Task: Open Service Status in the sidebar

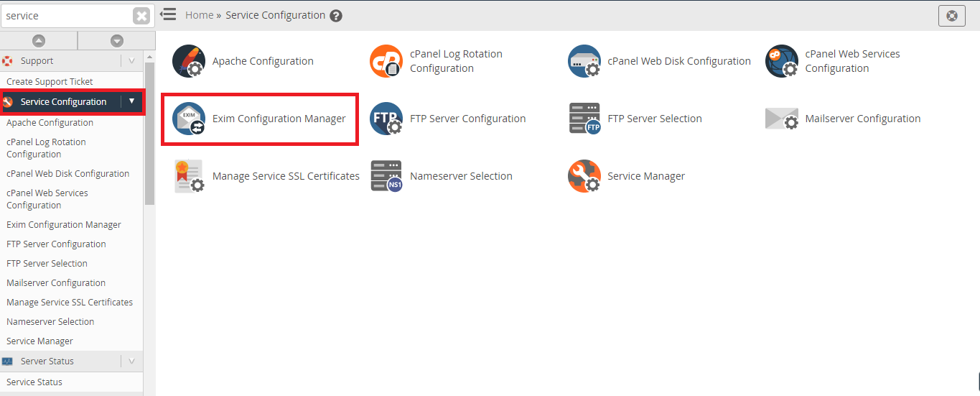Action: 34,382
